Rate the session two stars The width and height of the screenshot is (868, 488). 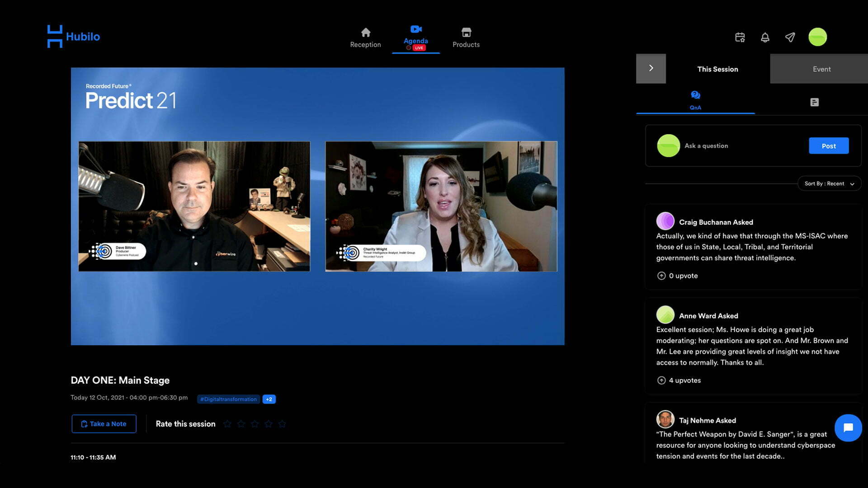click(x=241, y=424)
